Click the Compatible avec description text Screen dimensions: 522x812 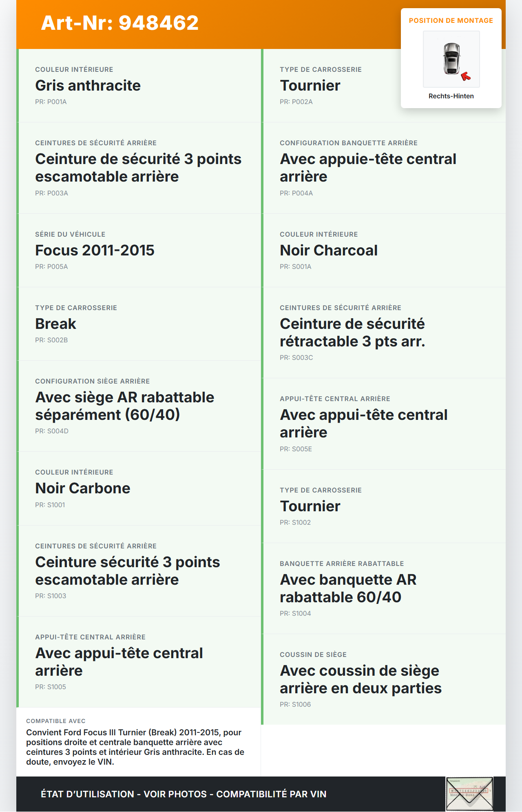point(135,747)
